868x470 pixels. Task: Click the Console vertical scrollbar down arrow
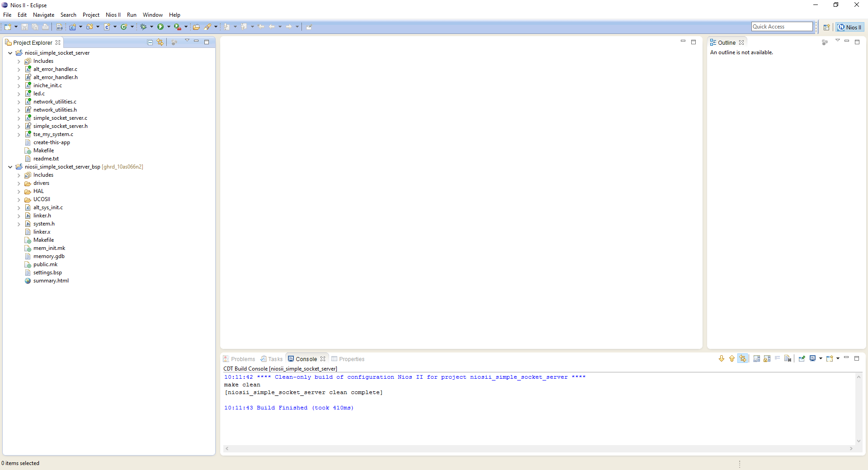pyautogui.click(x=859, y=441)
